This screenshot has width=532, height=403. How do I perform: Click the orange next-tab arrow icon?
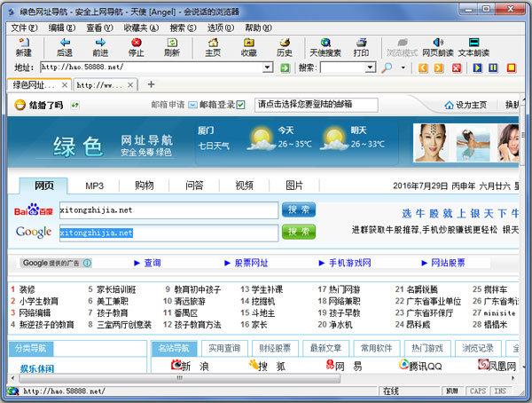pyautogui.click(x=439, y=68)
